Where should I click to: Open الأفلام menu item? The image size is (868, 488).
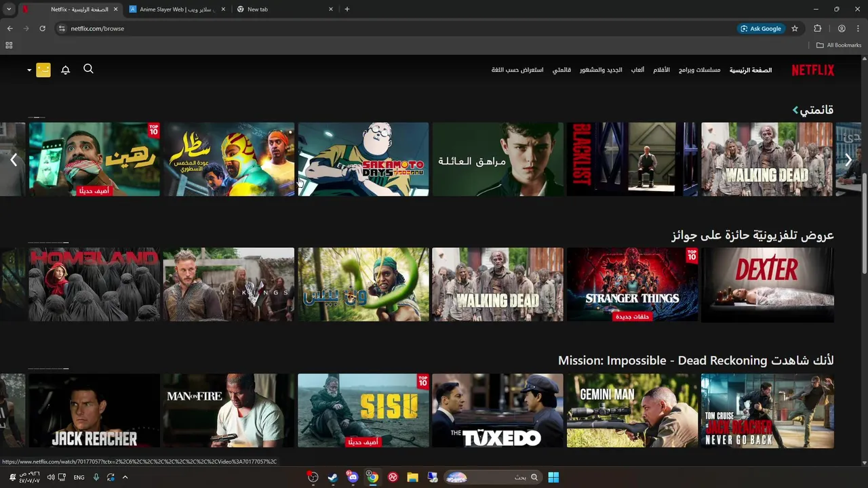(x=662, y=70)
